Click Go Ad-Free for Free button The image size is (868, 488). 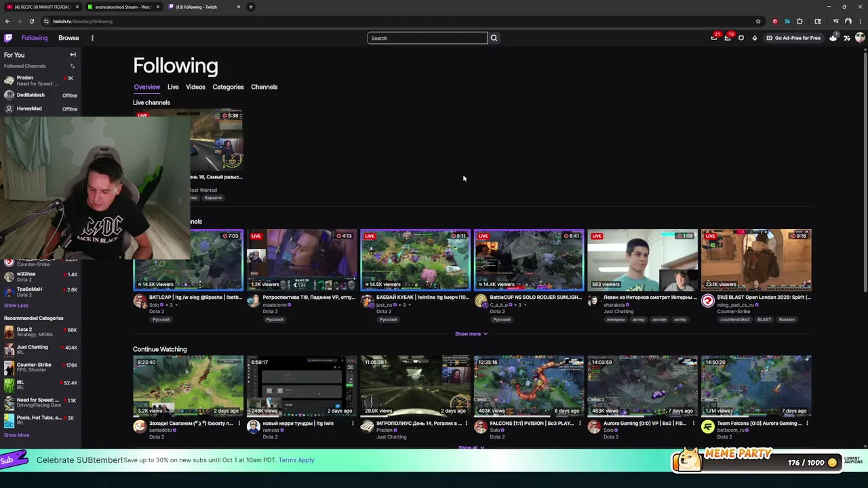pyautogui.click(x=793, y=38)
